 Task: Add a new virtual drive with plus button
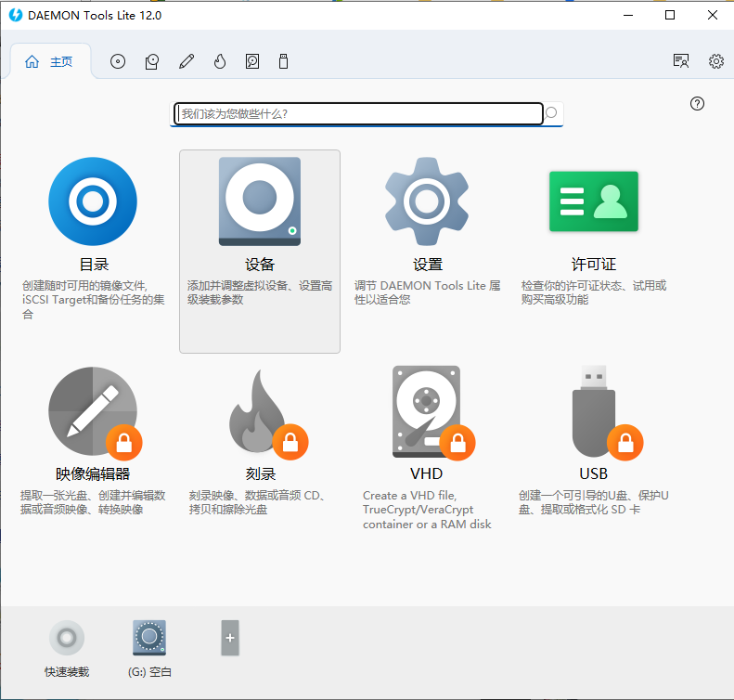(x=230, y=638)
